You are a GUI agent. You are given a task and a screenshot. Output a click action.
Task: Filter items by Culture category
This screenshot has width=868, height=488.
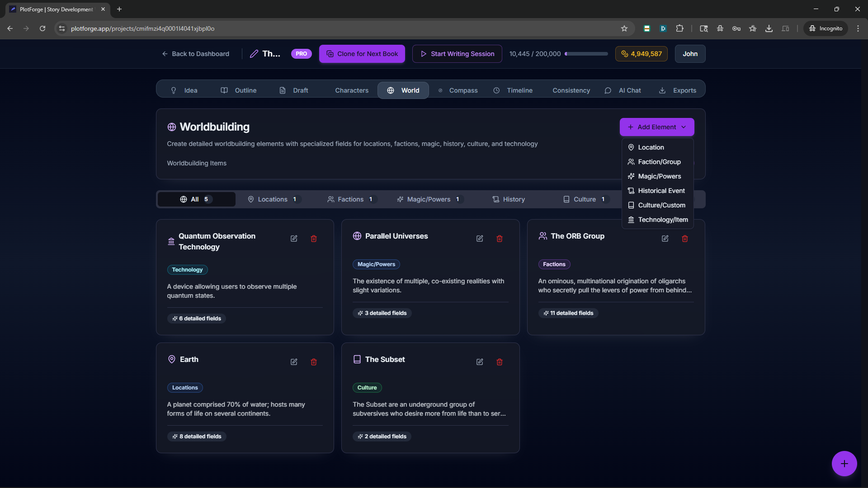[586, 199]
